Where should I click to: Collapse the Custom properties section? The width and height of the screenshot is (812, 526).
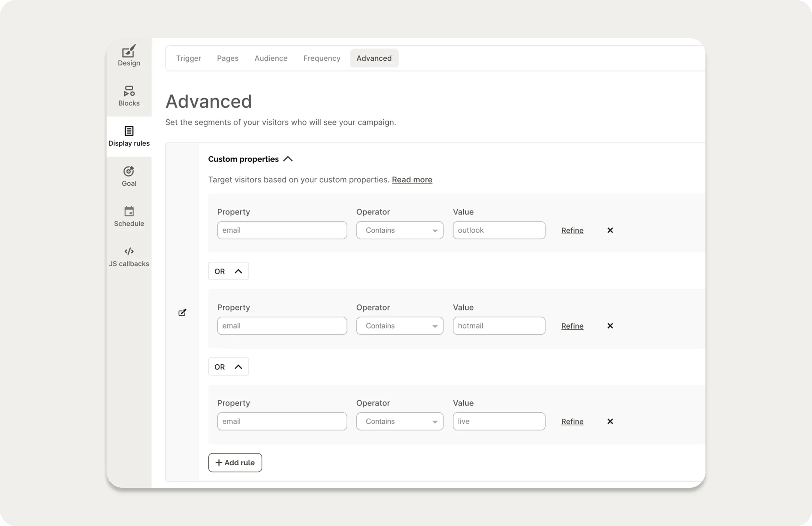coord(288,159)
